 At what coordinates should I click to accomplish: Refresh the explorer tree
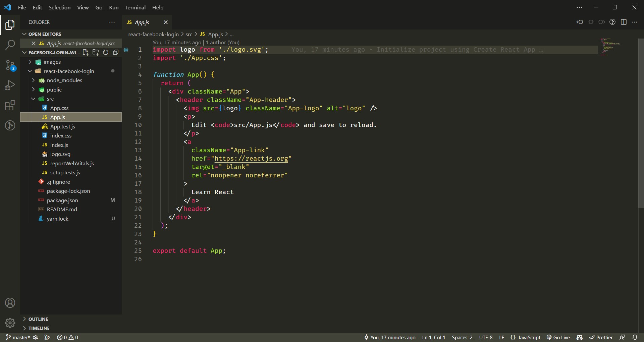click(x=106, y=52)
